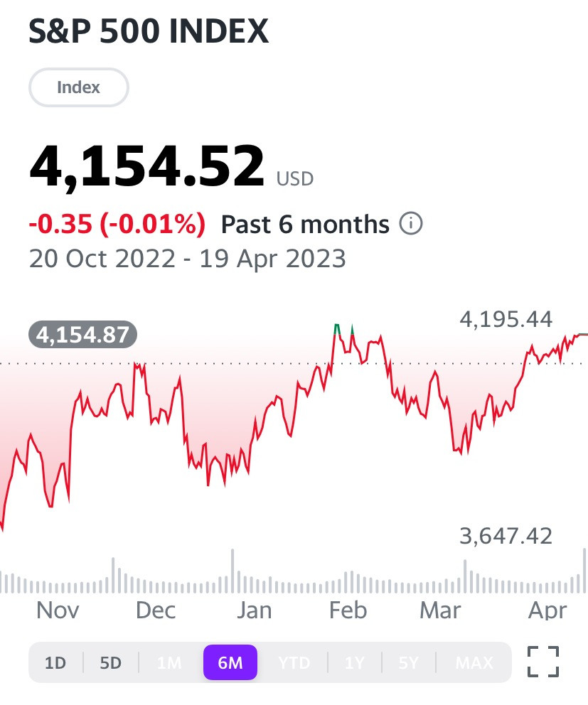588x705 pixels.
Task: Choose the 1M range option
Action: click(169, 663)
